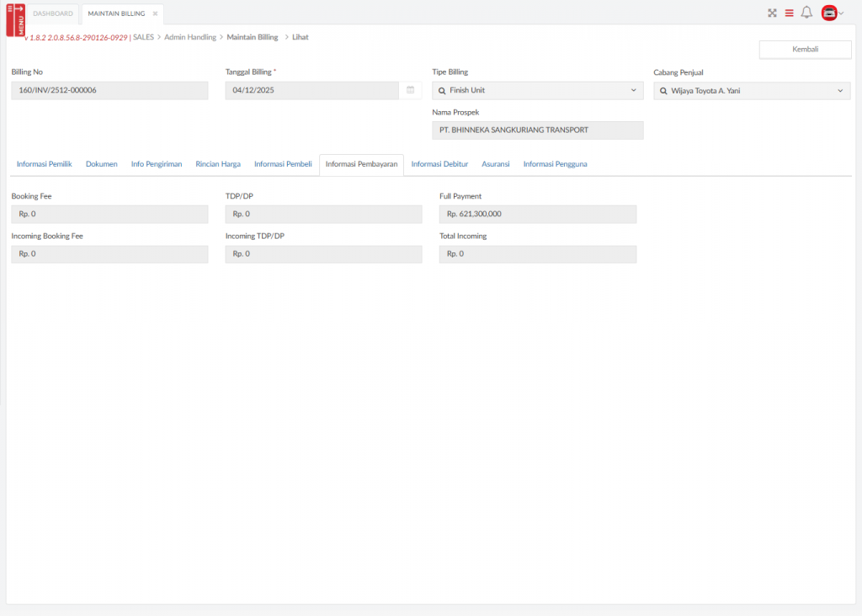
Task: Open the user profile avatar menu
Action: point(832,13)
